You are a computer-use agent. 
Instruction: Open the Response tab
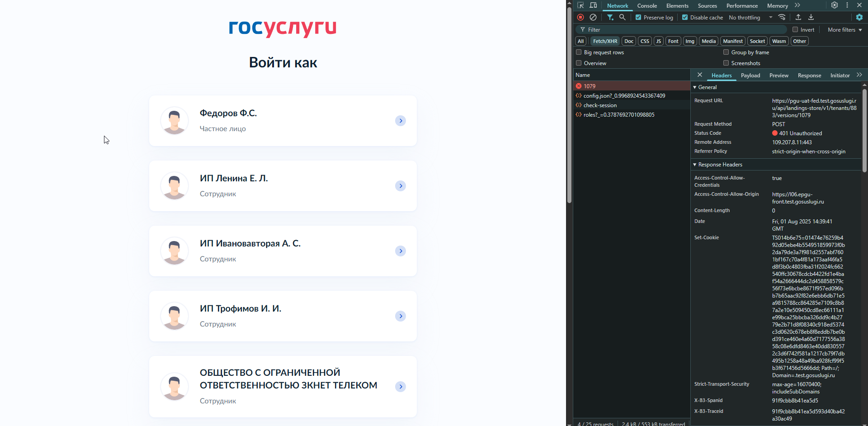tap(809, 76)
